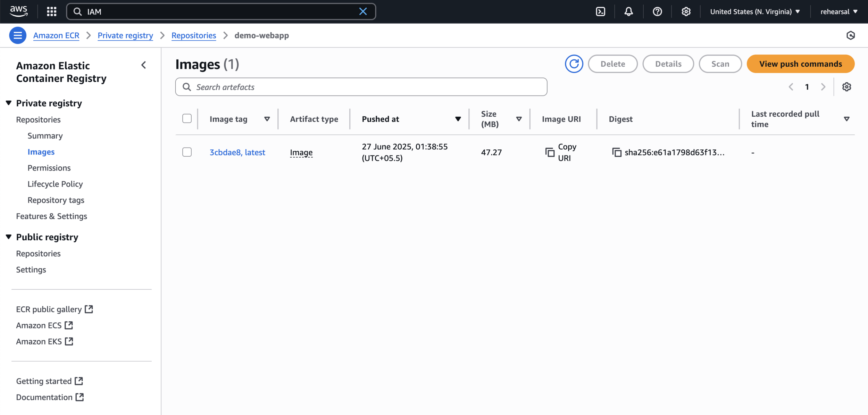This screenshot has height=415, width=868.
Task: Open the 3cbdae8, latest image link
Action: coord(237,152)
